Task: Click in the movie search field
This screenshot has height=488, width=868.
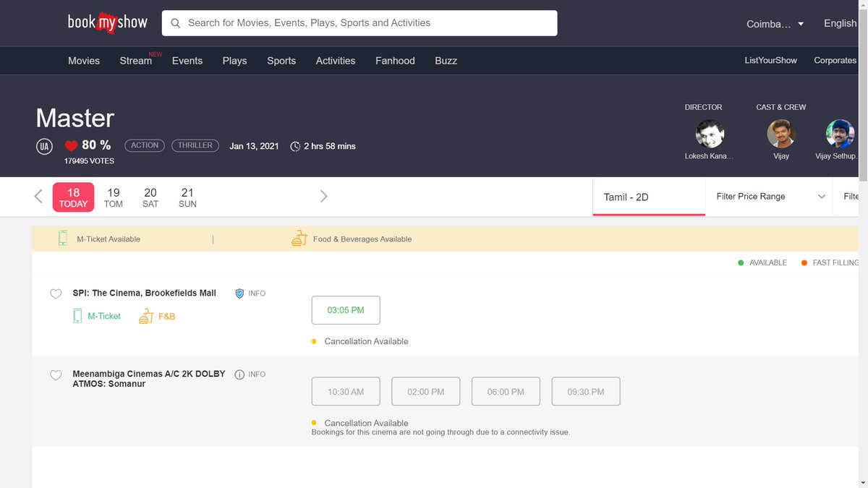Action: [x=359, y=23]
